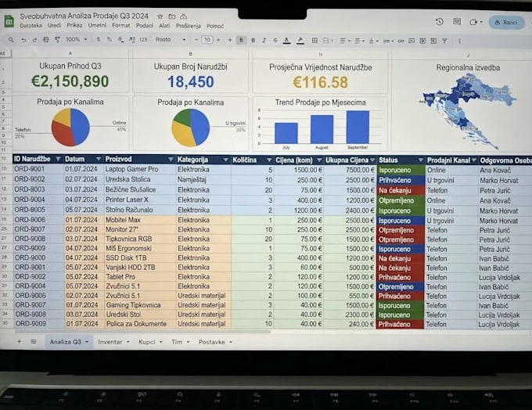The height and width of the screenshot is (410, 532).
Task: Increase font size with plus
Action: point(218,40)
